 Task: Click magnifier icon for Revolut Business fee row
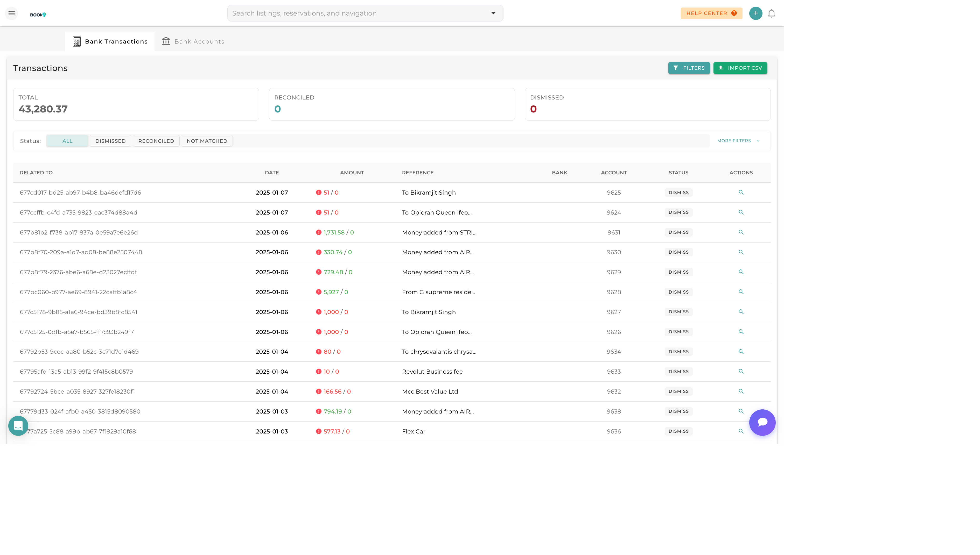coord(740,371)
